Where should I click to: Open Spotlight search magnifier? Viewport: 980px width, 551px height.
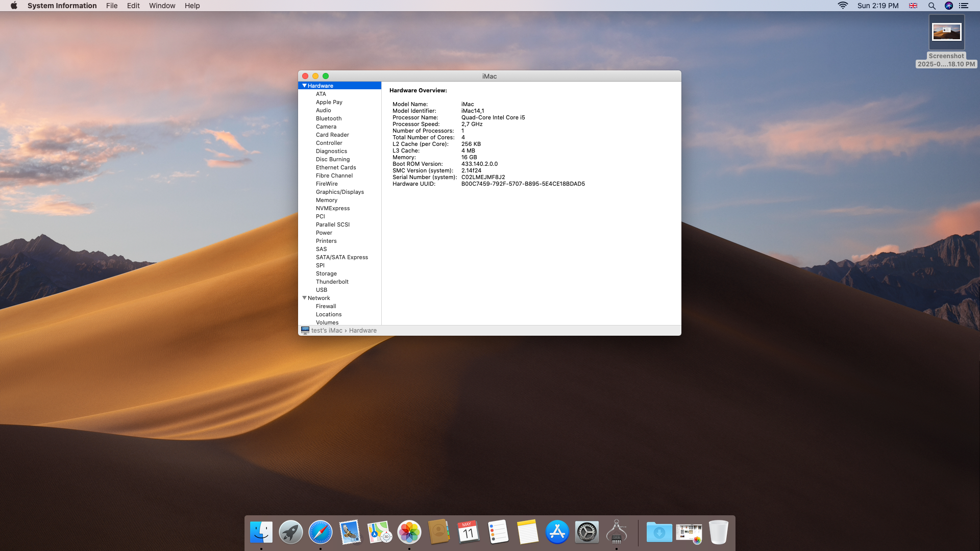(932, 6)
